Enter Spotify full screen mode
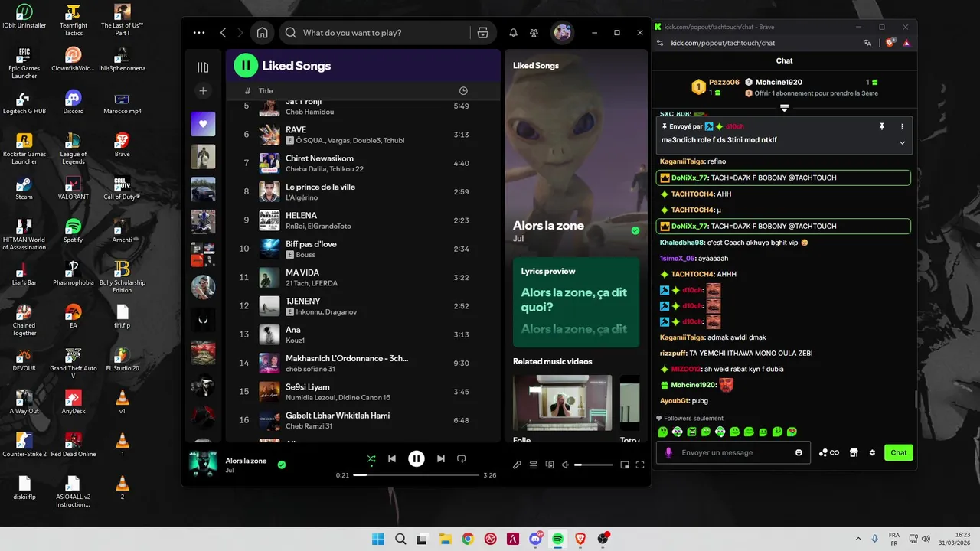The width and height of the screenshot is (980, 551). (640, 465)
